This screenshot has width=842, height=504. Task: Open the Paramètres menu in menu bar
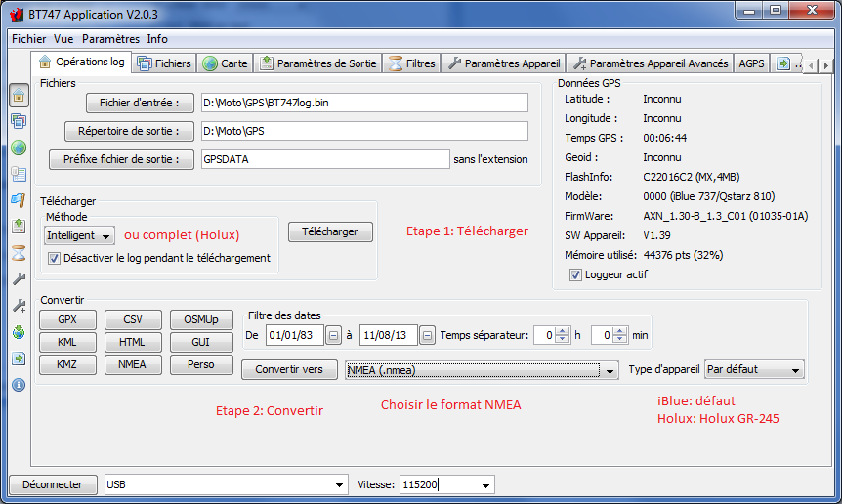pyautogui.click(x=109, y=39)
